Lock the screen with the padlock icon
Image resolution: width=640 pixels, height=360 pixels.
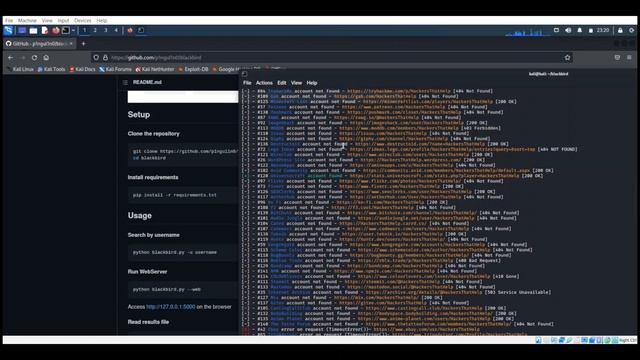pos(620,30)
